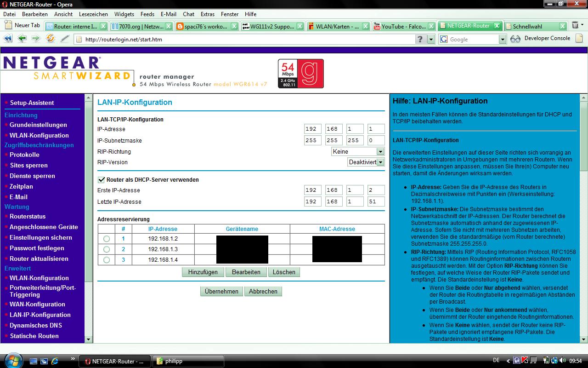
Task: Click the Abbrechen button
Action: tap(263, 291)
